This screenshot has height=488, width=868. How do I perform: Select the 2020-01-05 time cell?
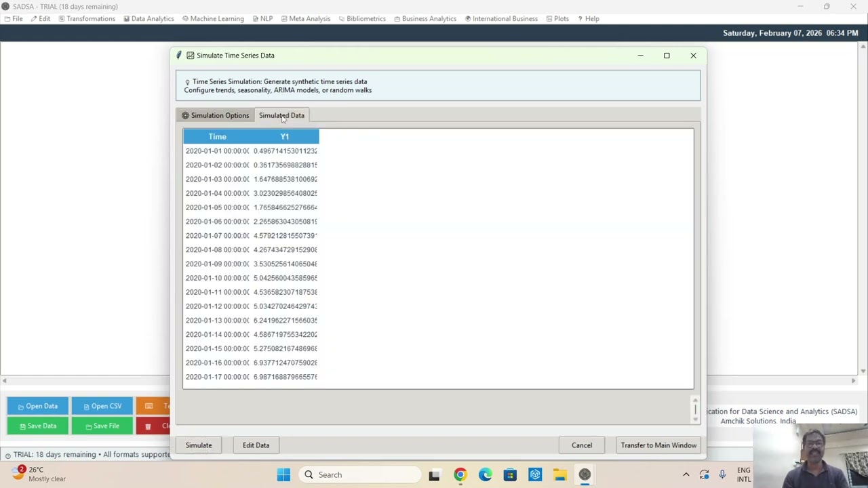[217, 207]
